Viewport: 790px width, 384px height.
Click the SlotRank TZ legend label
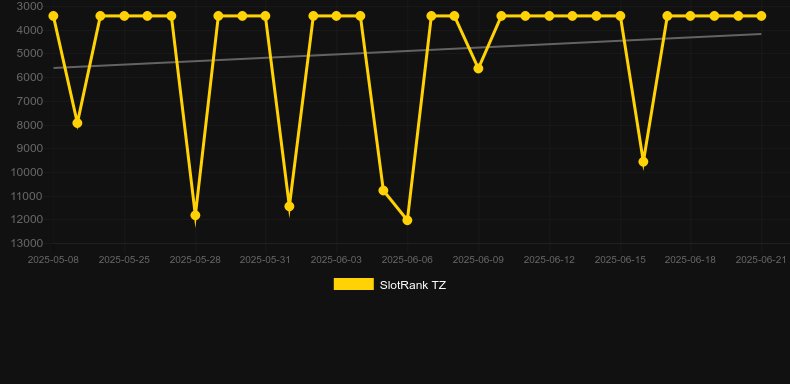click(x=413, y=285)
